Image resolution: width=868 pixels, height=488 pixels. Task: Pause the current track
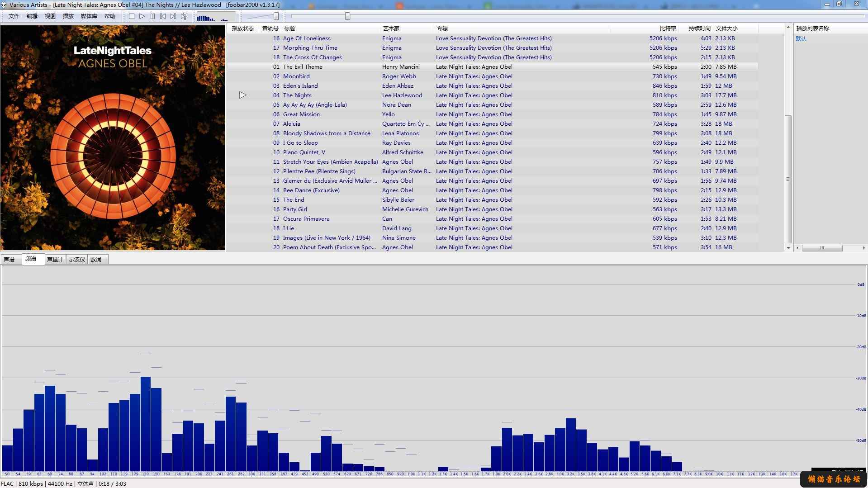[x=152, y=16]
